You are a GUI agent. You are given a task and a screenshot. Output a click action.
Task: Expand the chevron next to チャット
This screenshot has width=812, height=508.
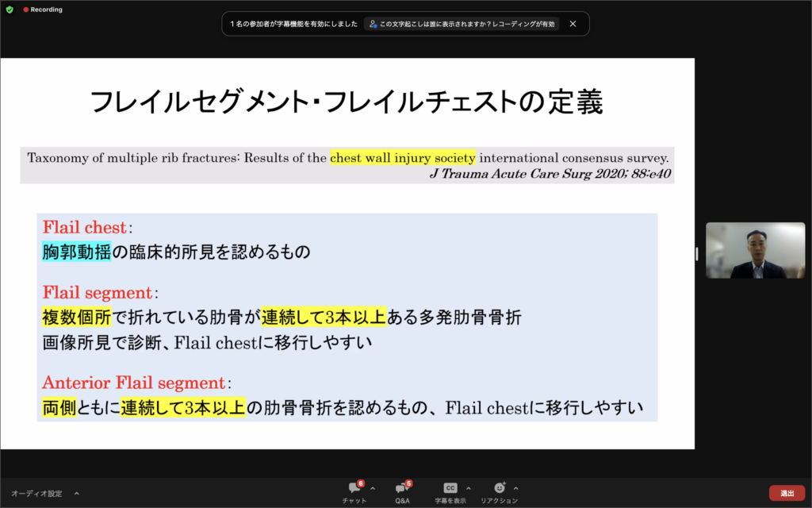[x=373, y=488]
